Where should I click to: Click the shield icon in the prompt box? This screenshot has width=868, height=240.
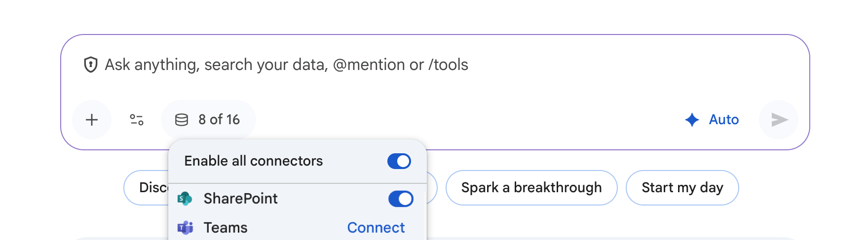[91, 65]
